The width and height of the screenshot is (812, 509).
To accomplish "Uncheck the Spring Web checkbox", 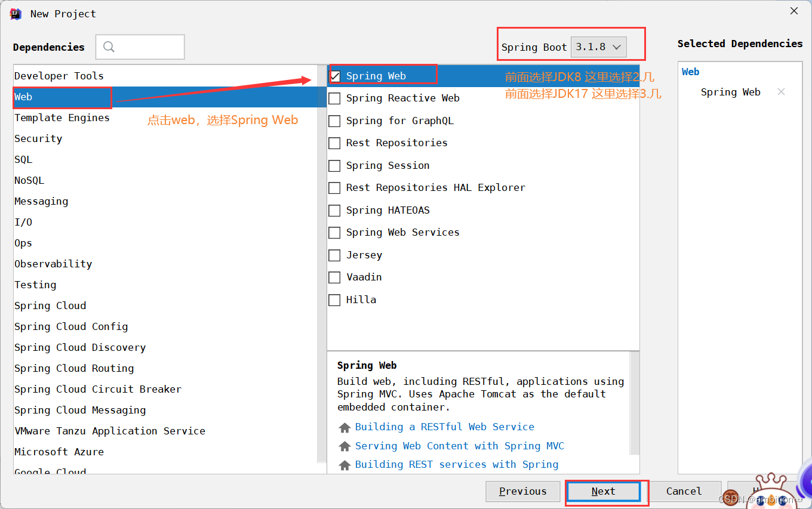I will point(335,76).
